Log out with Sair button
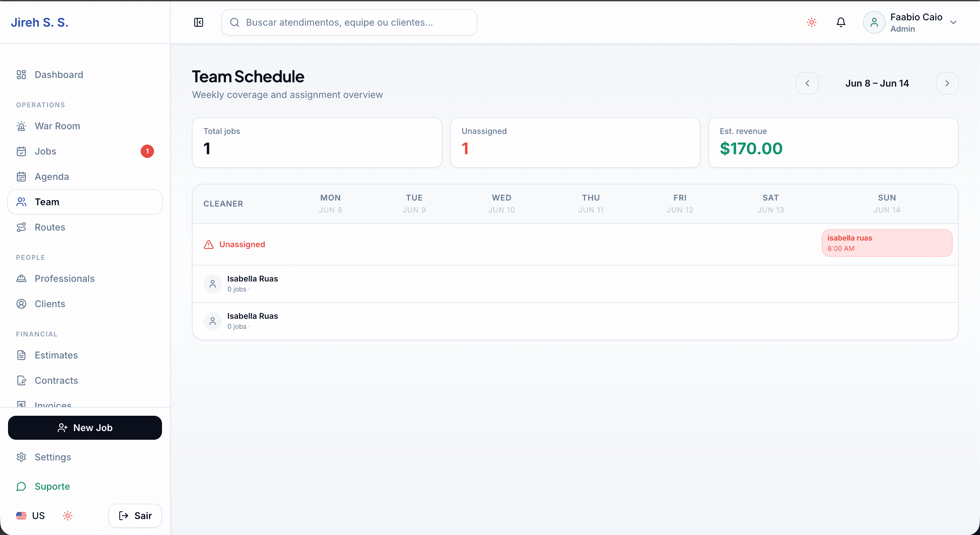Screen dimensions: 980x535 coord(135,516)
